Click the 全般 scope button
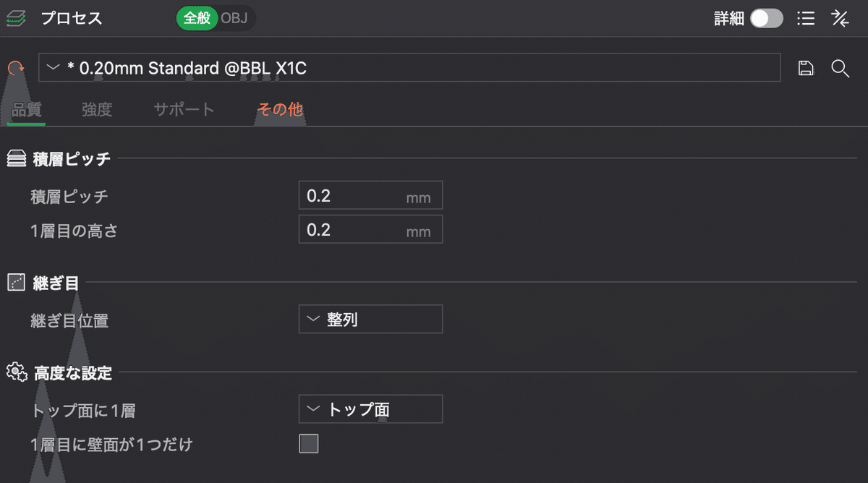This screenshot has width=868, height=483. (196, 19)
